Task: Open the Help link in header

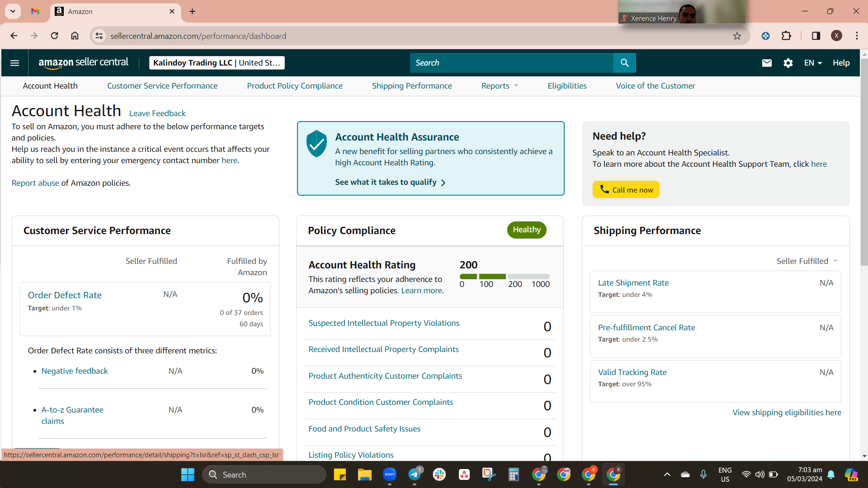Action: click(841, 63)
